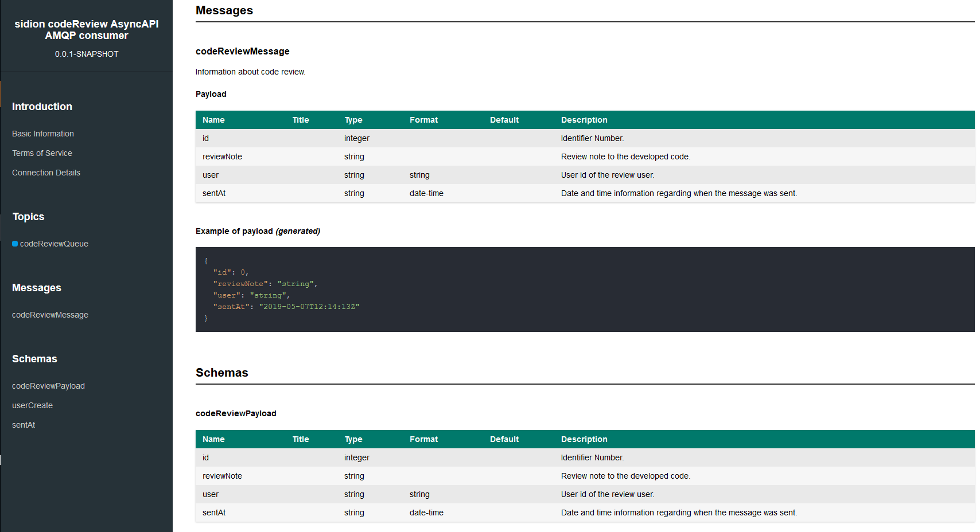Screen dimensions: 980x532
Task: Click the blue codeReviewQueue topic badge
Action: (15, 244)
